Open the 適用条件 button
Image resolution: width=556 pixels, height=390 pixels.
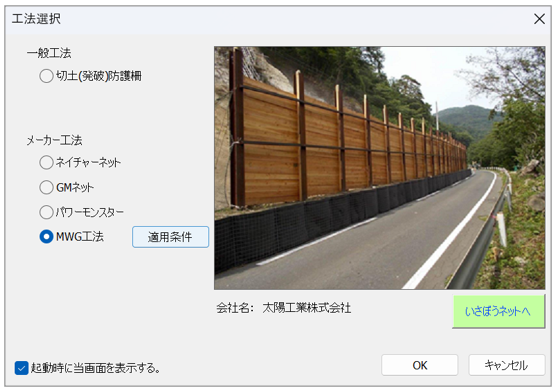point(171,237)
